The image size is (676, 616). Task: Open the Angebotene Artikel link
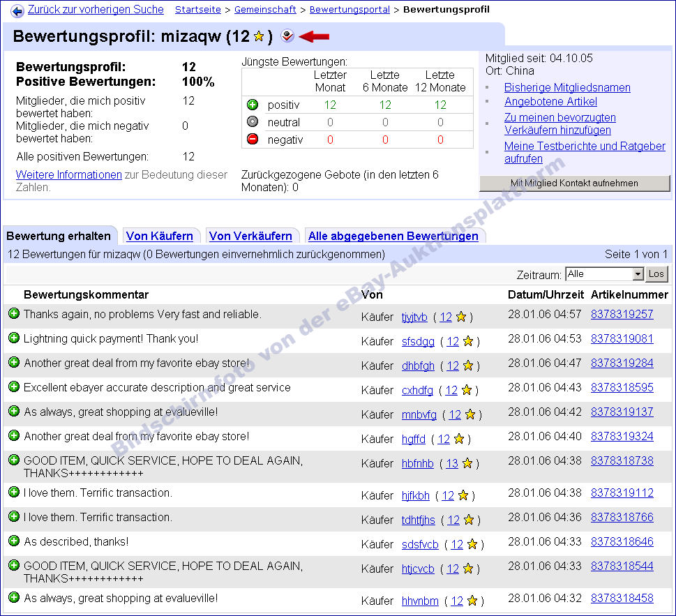(x=551, y=102)
